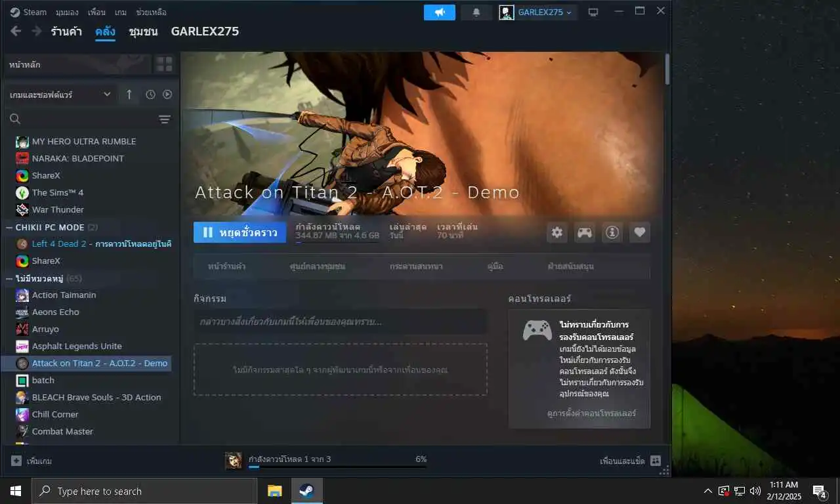Add game to favorites heart icon
This screenshot has width=840, height=504.
640,232
